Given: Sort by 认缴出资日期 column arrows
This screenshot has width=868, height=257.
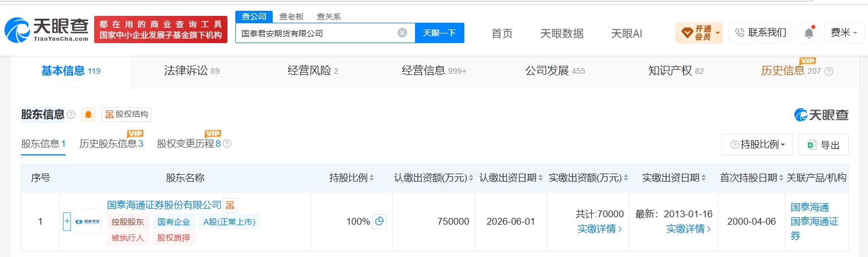Looking at the screenshot, I should [541, 178].
